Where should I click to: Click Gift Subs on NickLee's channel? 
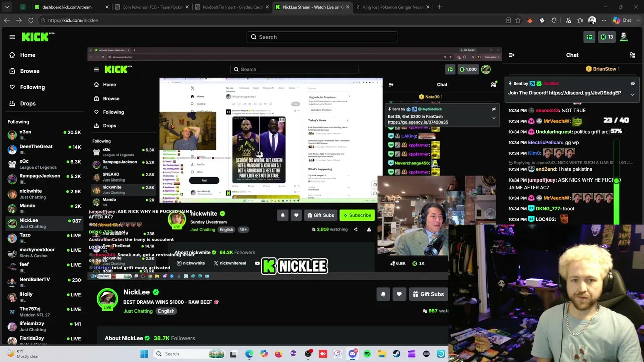coord(428,294)
